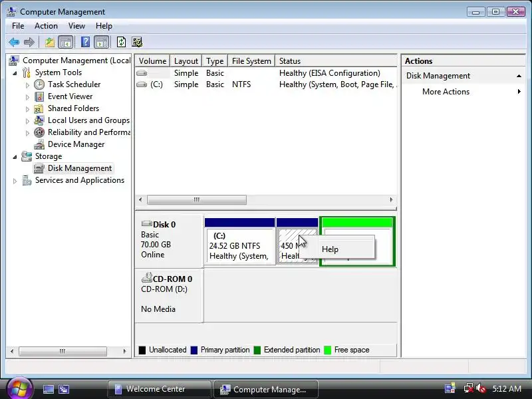Select the (C:) 24.52 GB NTFS partition block
The image size is (532, 399).
coord(239,241)
